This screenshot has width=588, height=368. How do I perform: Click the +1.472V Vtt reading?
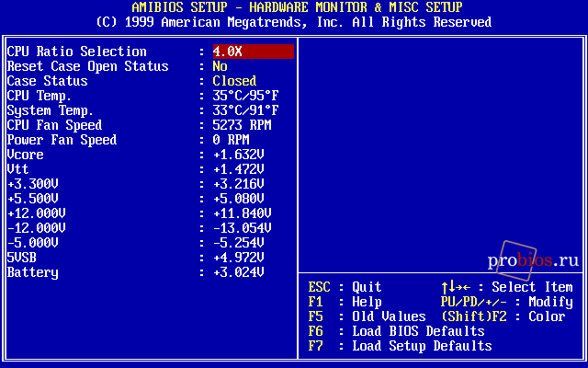click(239, 169)
